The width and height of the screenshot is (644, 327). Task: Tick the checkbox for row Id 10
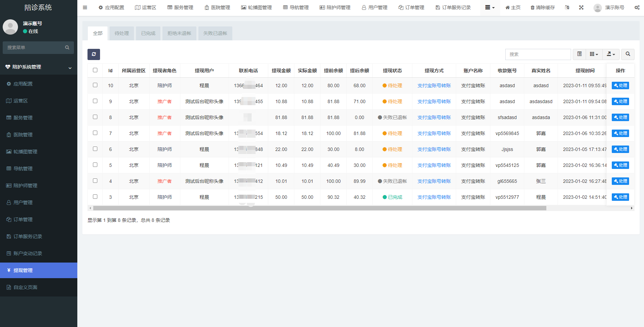(95, 85)
